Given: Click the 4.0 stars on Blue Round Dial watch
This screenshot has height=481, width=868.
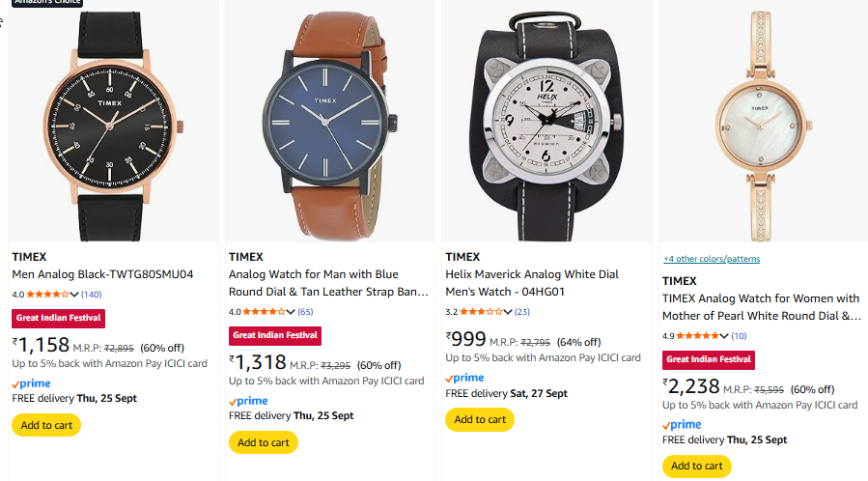Looking at the screenshot, I should pyautogui.click(x=265, y=312).
